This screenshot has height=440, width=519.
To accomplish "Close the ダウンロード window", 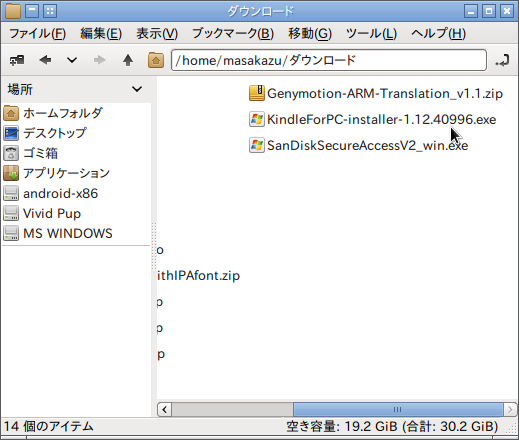I will coord(507,11).
